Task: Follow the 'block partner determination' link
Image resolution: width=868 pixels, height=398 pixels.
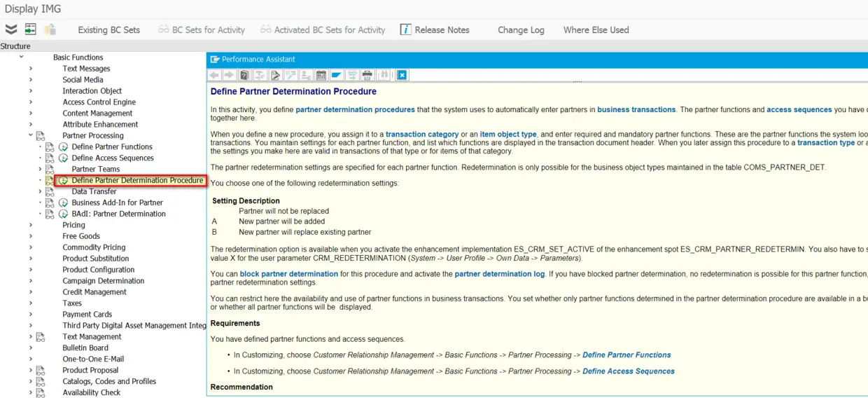Action: [289, 274]
